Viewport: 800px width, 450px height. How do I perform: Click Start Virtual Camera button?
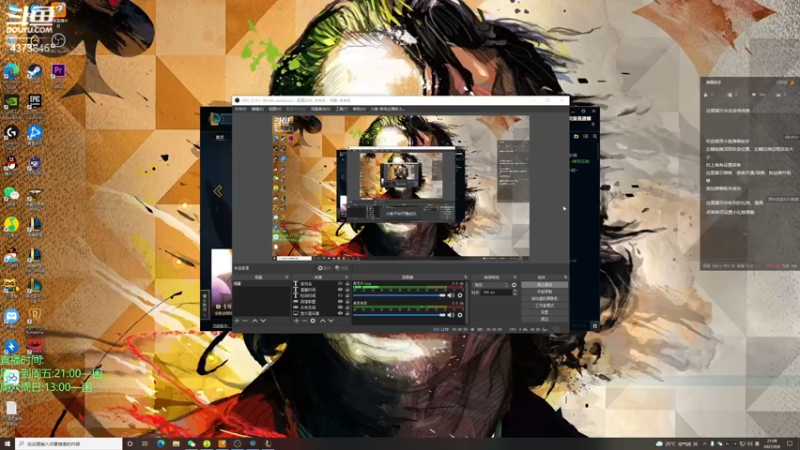544,298
